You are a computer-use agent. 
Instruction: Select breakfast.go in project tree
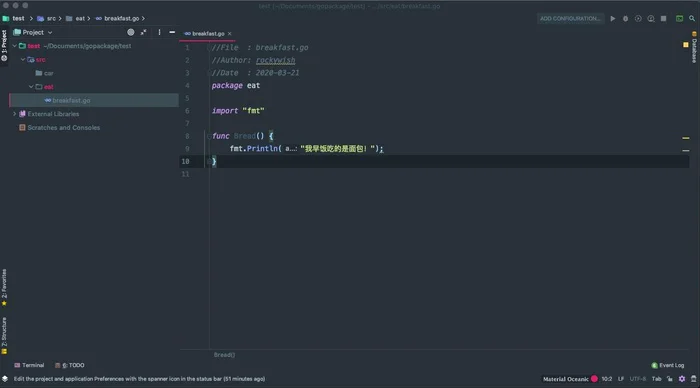[94, 100]
